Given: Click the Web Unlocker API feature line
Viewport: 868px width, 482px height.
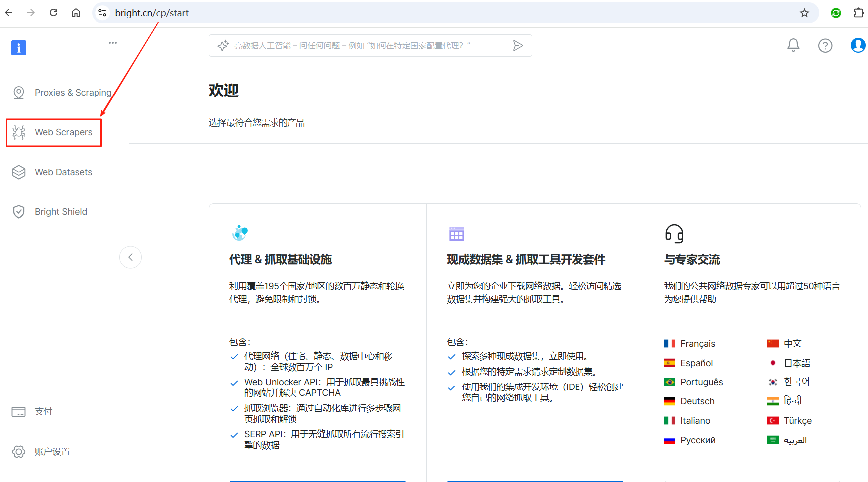Looking at the screenshot, I should (324, 387).
